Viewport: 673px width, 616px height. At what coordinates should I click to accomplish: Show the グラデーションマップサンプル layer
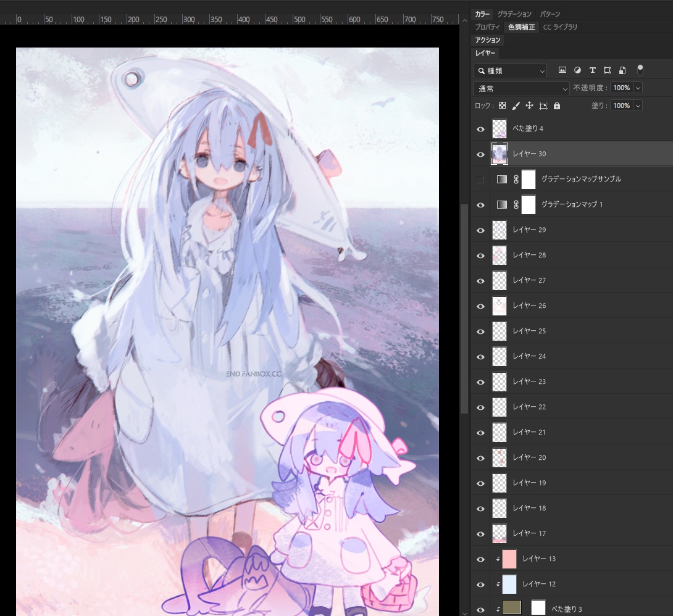pos(480,180)
